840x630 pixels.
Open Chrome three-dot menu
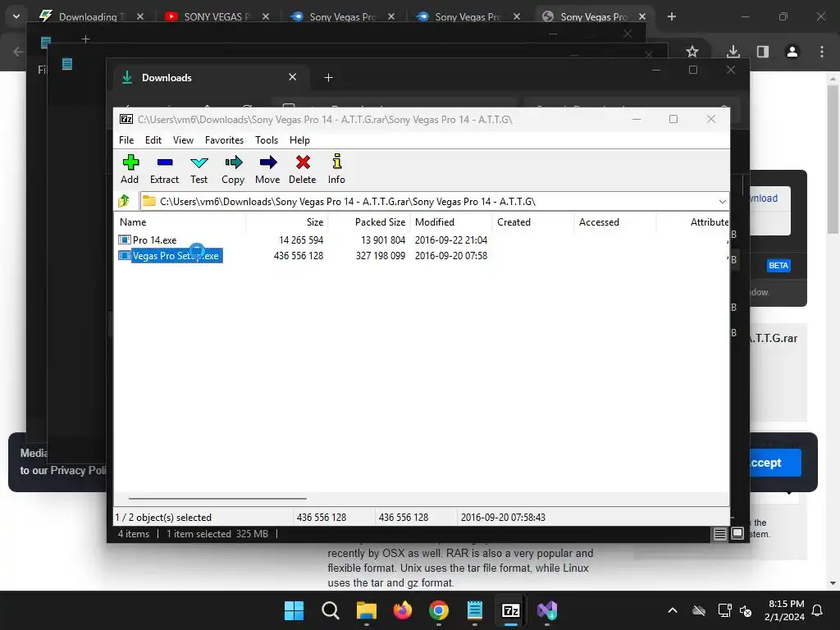point(822,52)
